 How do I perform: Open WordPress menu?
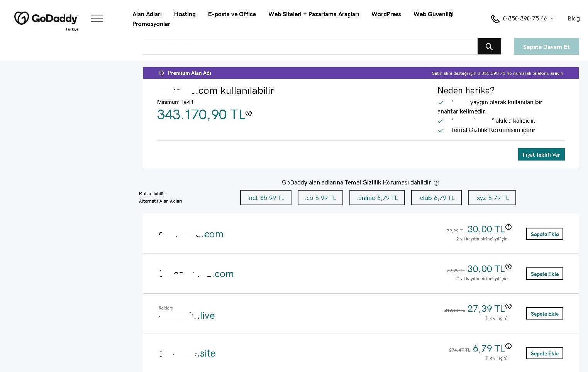(386, 14)
